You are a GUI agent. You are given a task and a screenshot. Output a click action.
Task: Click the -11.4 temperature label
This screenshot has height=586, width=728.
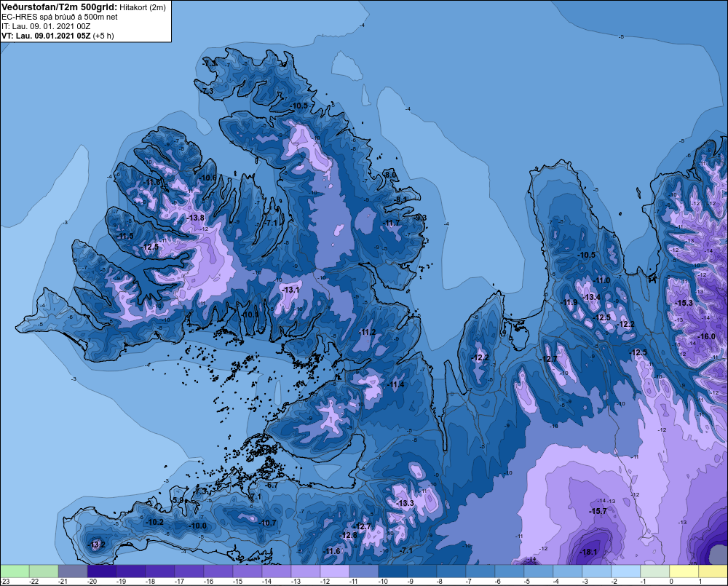point(395,384)
